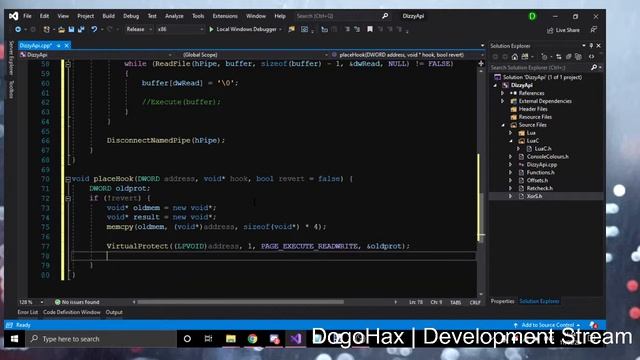Expand the References node
The image size is (640, 360).
pos(503,93)
